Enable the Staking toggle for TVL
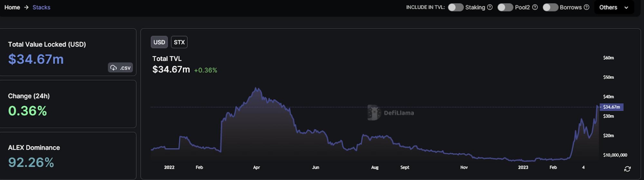The height and width of the screenshot is (180, 644). [x=456, y=7]
